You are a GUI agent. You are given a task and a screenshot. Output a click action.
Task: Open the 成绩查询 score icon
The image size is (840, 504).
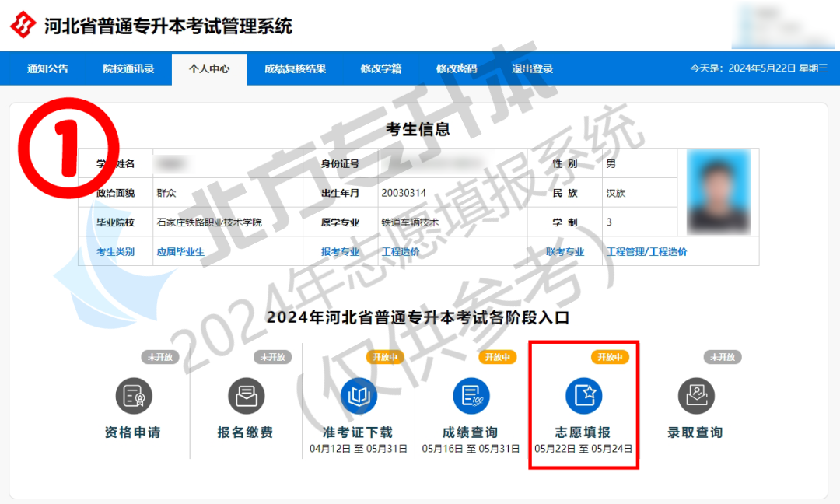pyautogui.click(x=471, y=397)
